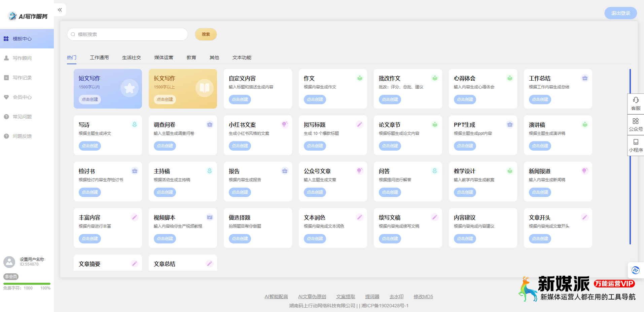Click the 退出登录 button

pyautogui.click(x=620, y=13)
